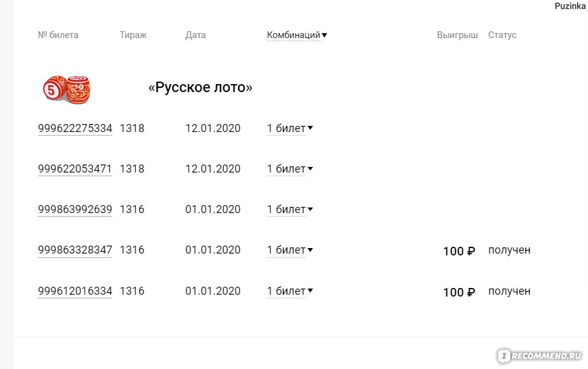
Task: Click the Тираж column header
Action: coord(133,35)
